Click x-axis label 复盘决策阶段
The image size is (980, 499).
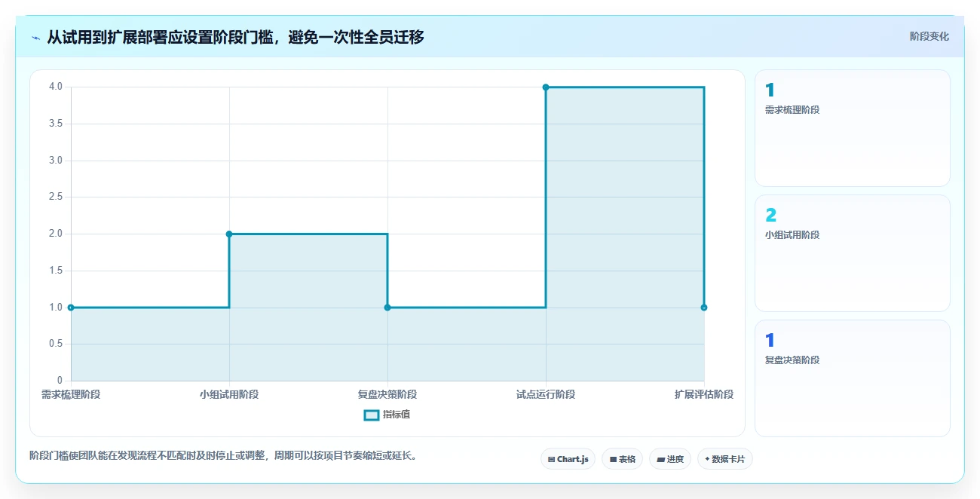click(x=387, y=395)
